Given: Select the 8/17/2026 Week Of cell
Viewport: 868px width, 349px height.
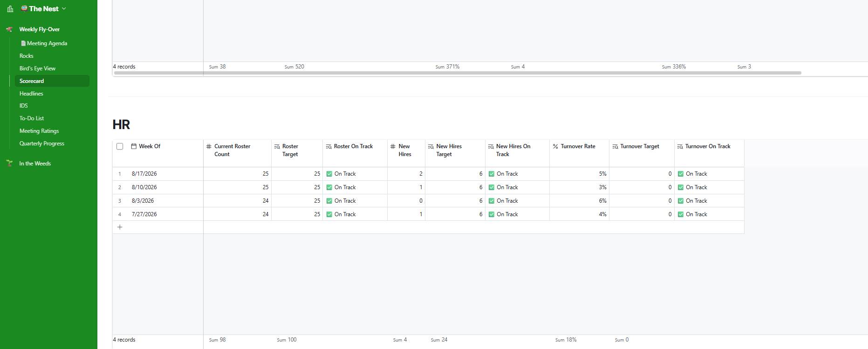Looking at the screenshot, I should coord(165,174).
